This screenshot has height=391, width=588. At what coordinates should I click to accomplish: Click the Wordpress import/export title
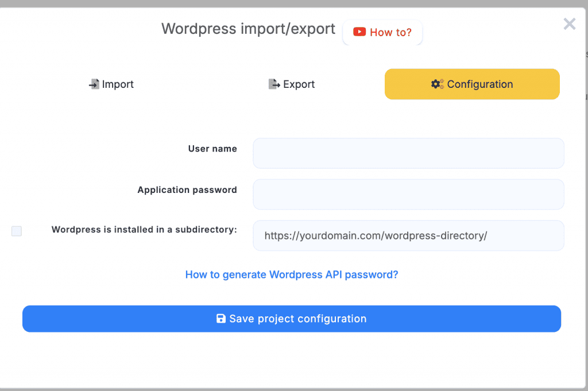click(x=248, y=29)
